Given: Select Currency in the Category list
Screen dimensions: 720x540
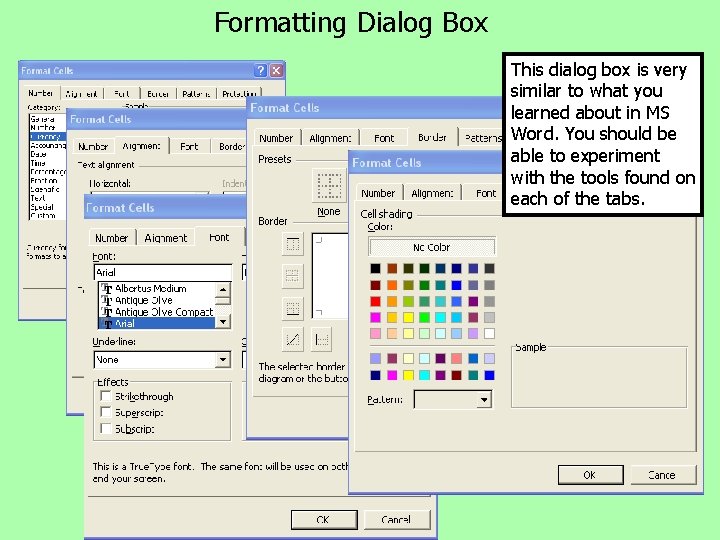Looking at the screenshot, I should click(48, 136).
